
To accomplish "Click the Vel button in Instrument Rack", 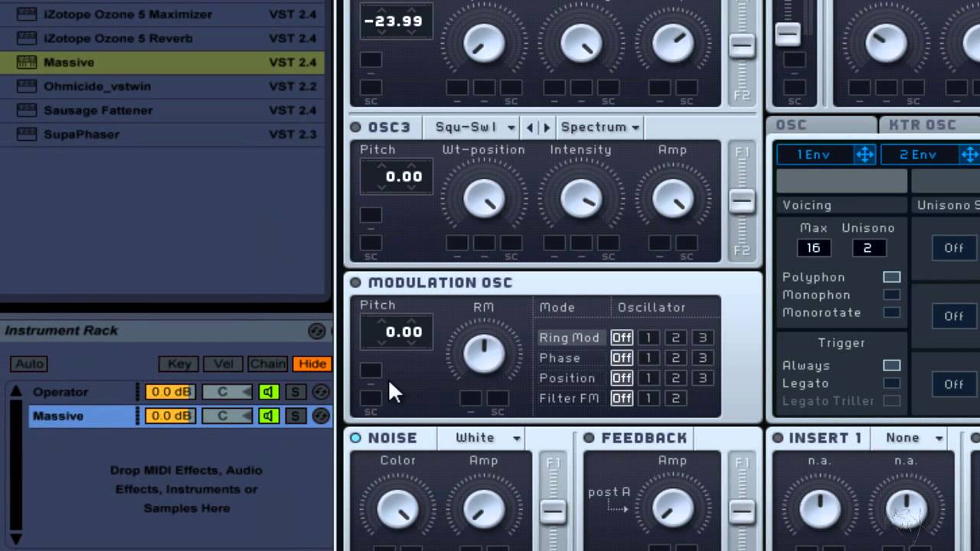I will click(x=223, y=364).
